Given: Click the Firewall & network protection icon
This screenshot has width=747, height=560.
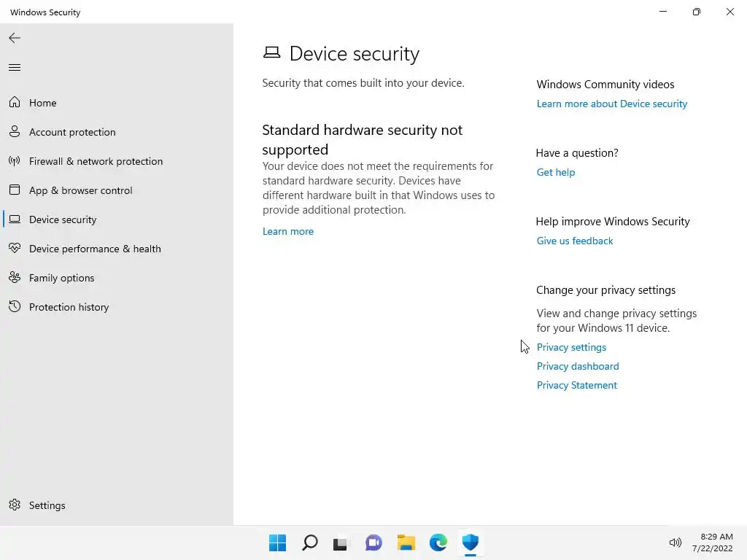Looking at the screenshot, I should click(x=15, y=161).
